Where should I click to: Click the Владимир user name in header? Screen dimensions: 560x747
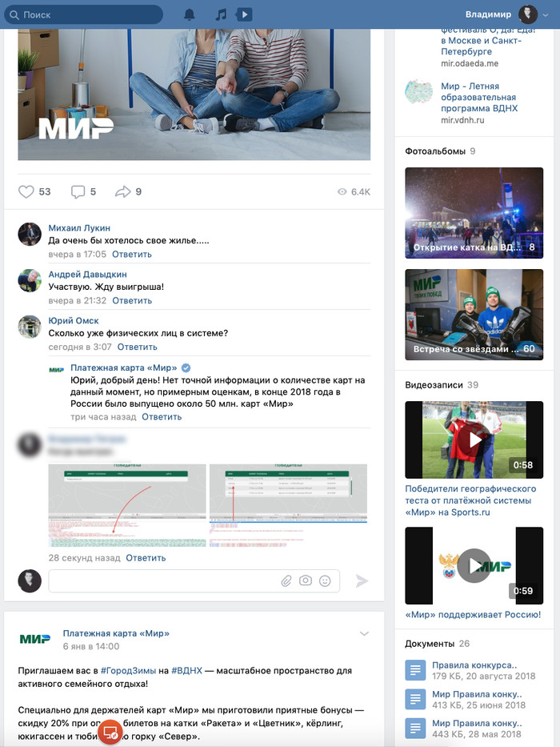click(x=488, y=14)
